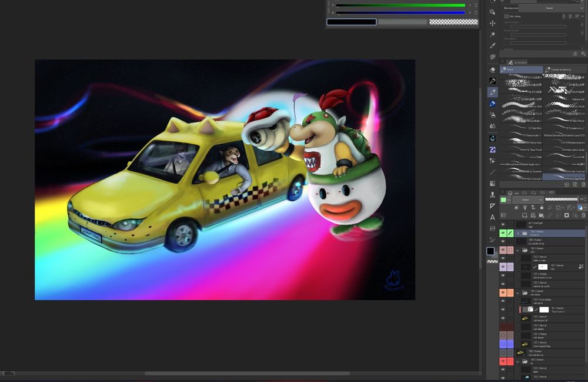
Task: Select the highlighted Pencil tool
Action: [492, 92]
